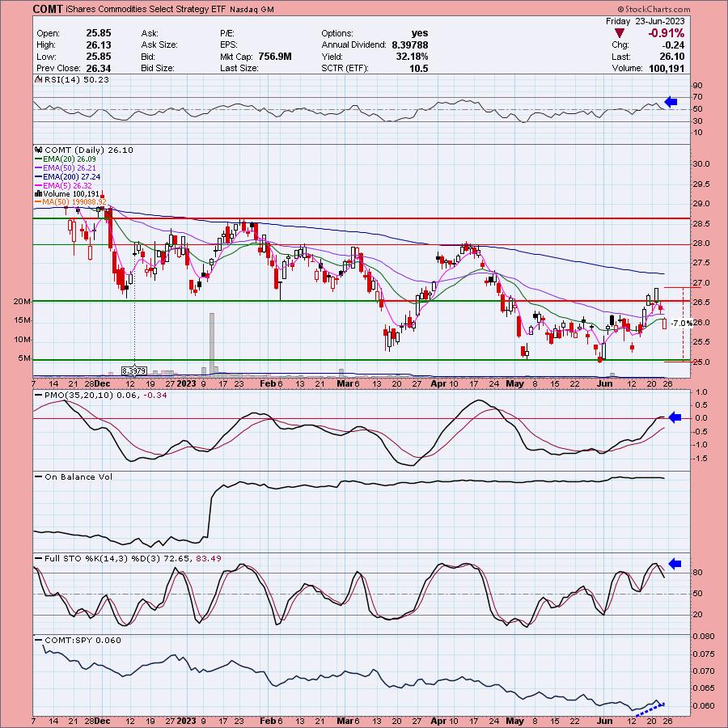Click the Options value yes

[420, 33]
